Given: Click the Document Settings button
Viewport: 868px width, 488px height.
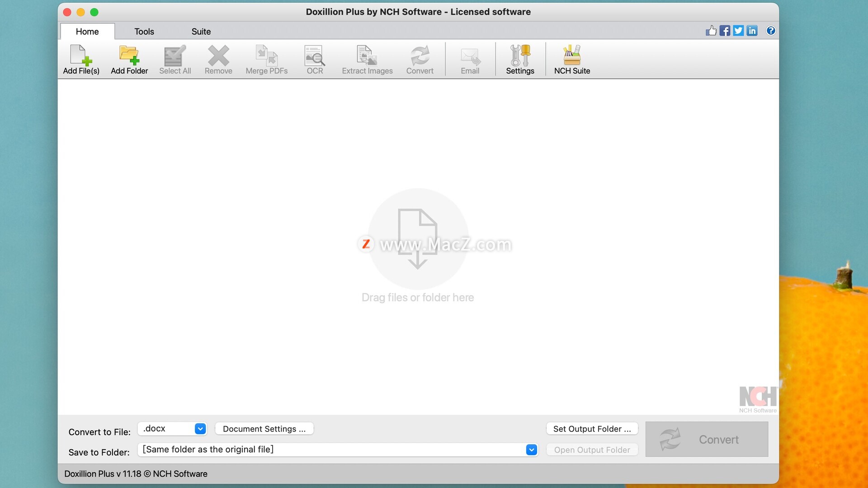Looking at the screenshot, I should pyautogui.click(x=264, y=429).
